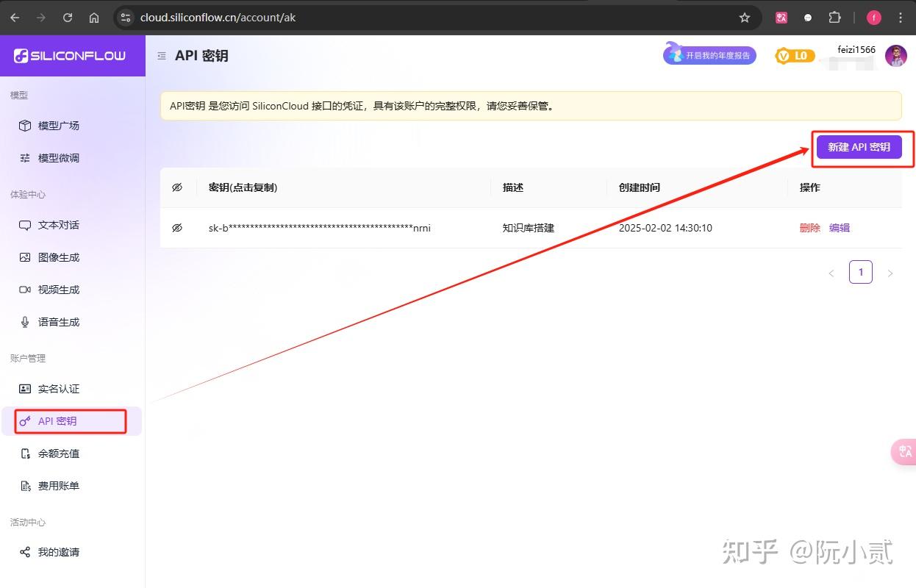Bookmark this page with the star icon
916x588 pixels.
click(x=745, y=18)
